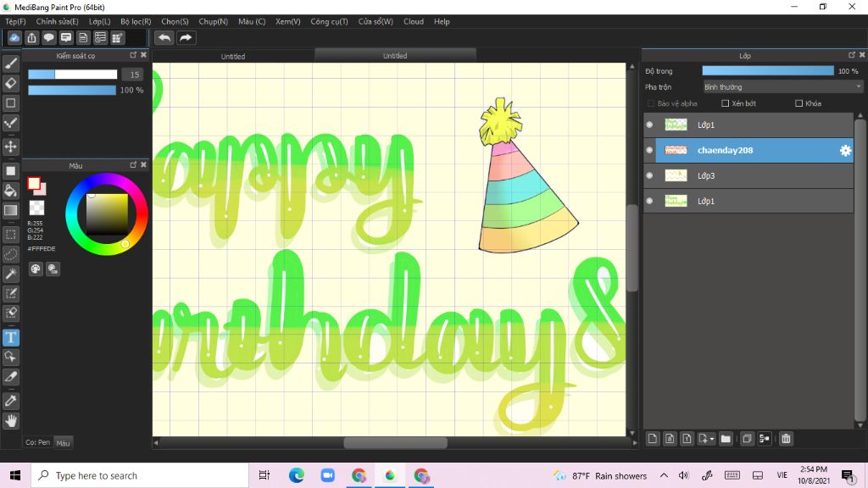Screen dimensions: 868x488
Task: Select the Lasso tool
Action: pos(10,254)
